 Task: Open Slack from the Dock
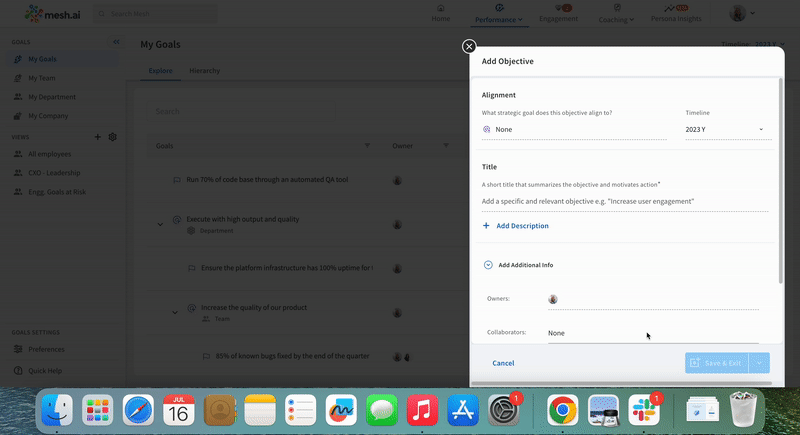pyautogui.click(x=643, y=410)
